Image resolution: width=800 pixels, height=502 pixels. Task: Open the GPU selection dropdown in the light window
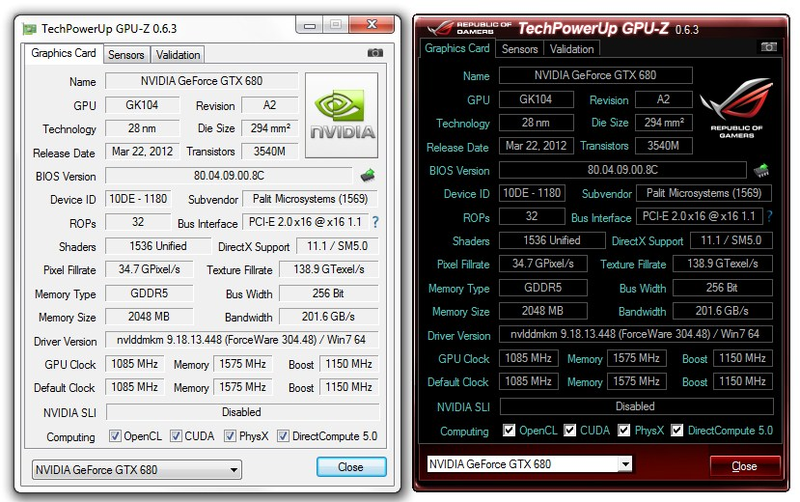pyautogui.click(x=137, y=469)
